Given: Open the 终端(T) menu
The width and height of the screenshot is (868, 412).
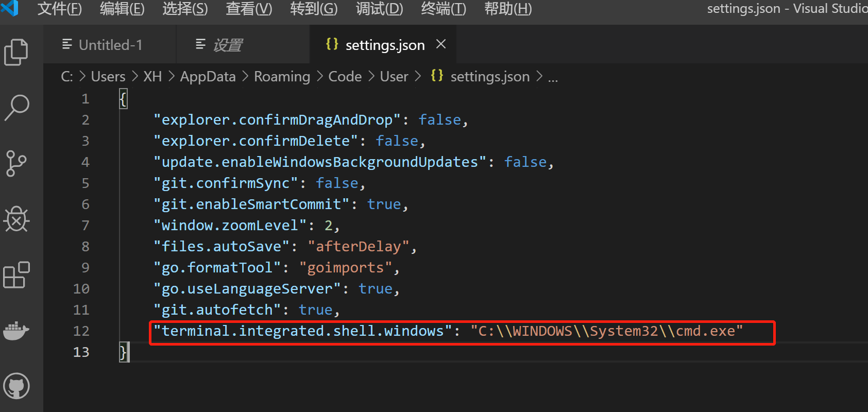Looking at the screenshot, I should click(x=444, y=9).
